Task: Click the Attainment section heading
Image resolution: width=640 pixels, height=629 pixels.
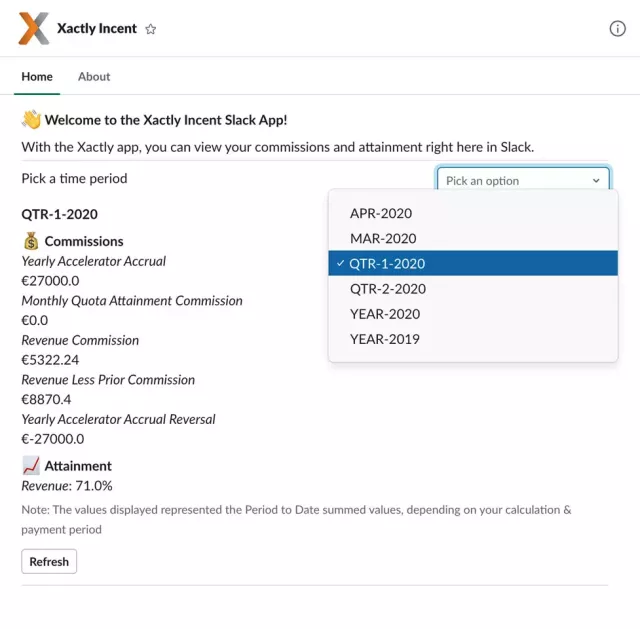Action: (78, 466)
